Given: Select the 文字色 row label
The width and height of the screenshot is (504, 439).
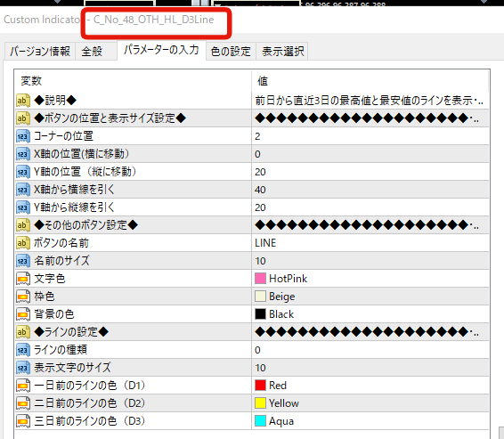Looking at the screenshot, I should pos(50,279).
